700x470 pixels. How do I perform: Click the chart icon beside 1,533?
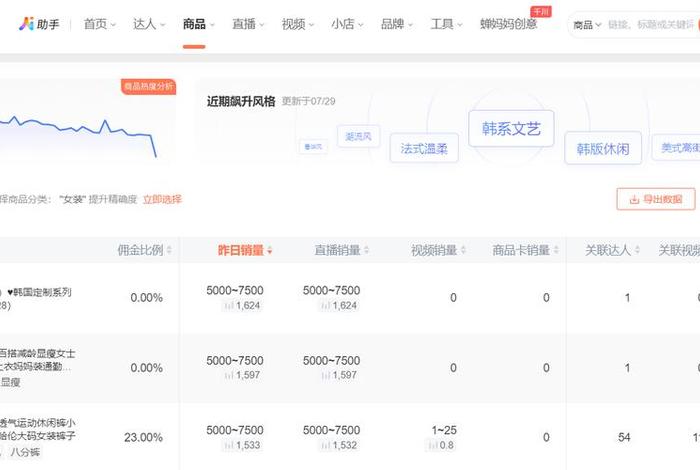229,445
